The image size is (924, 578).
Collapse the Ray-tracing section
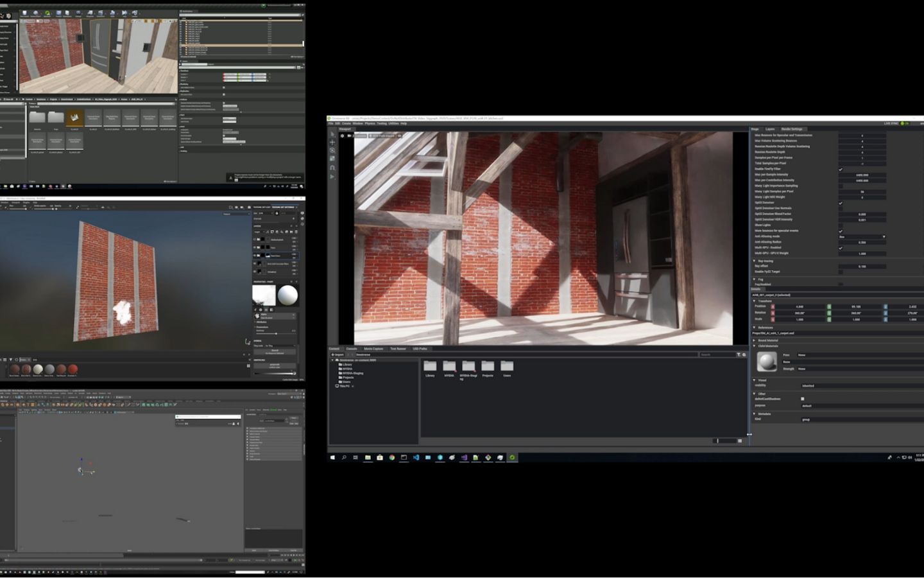[x=754, y=261]
